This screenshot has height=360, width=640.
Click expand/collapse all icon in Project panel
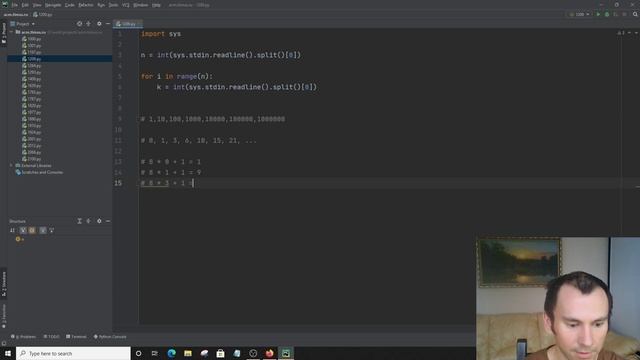tap(89, 24)
